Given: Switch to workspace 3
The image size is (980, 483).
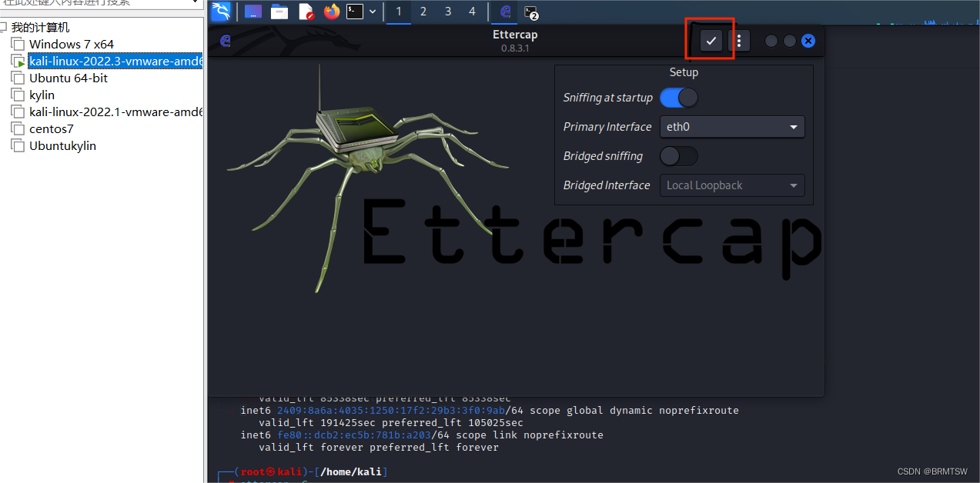Looking at the screenshot, I should [448, 12].
